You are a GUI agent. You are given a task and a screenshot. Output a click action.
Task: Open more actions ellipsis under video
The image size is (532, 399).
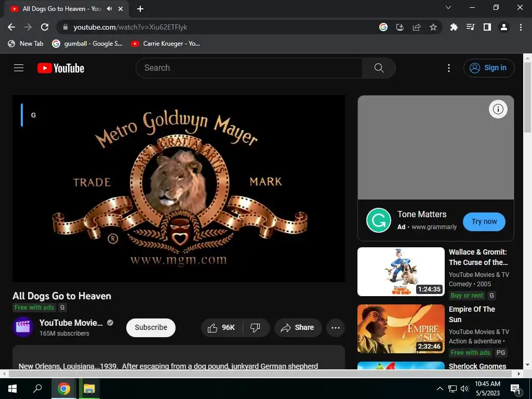click(x=336, y=328)
